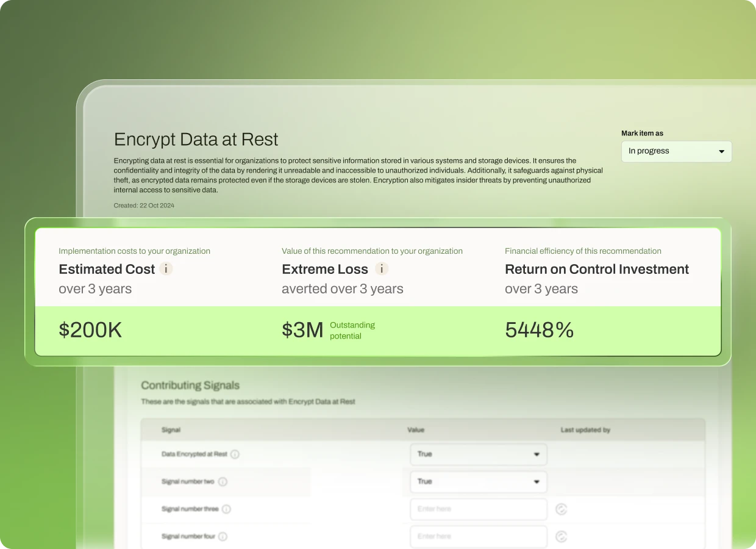Expand the Signal number two value dropdown

pyautogui.click(x=478, y=482)
